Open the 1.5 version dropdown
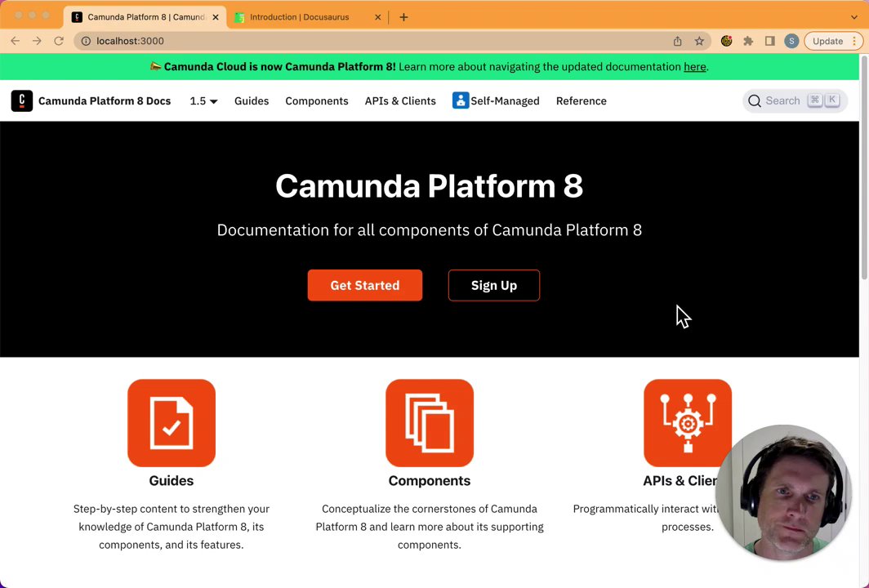Image resolution: width=869 pixels, height=588 pixels. point(203,101)
